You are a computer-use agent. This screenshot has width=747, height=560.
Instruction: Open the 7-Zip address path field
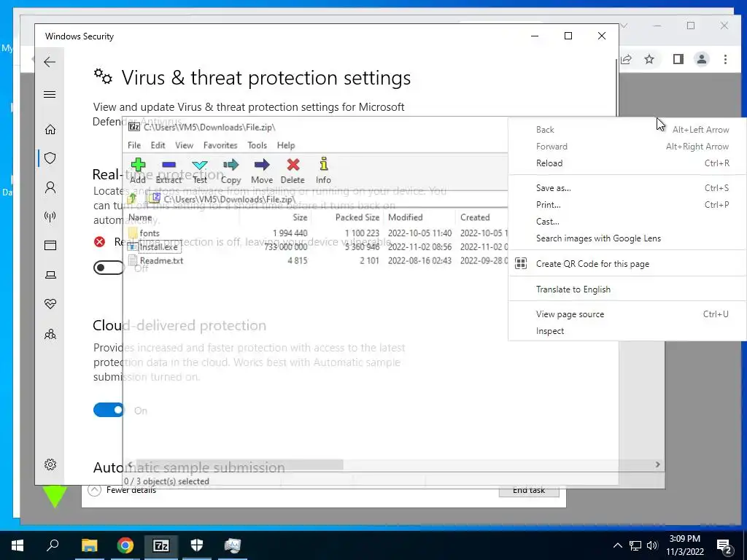(x=326, y=199)
